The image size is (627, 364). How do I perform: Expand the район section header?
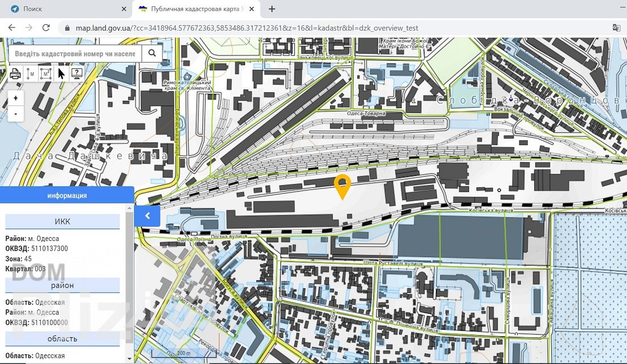63,285
